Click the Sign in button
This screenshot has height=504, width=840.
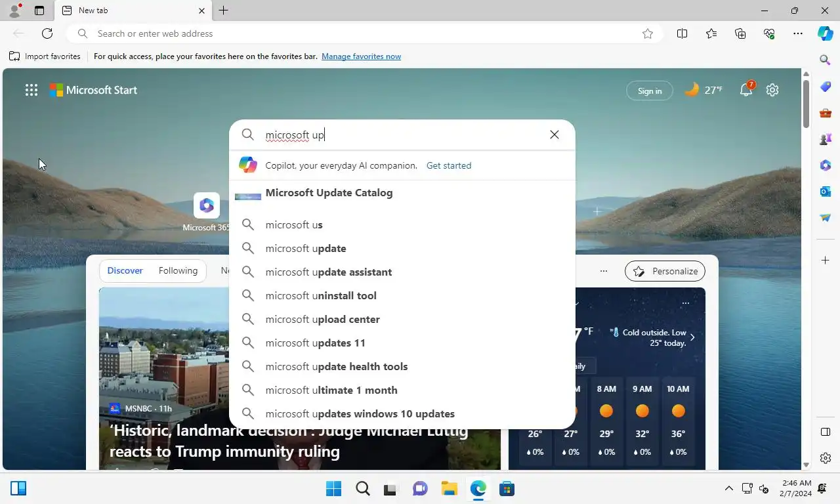(650, 91)
